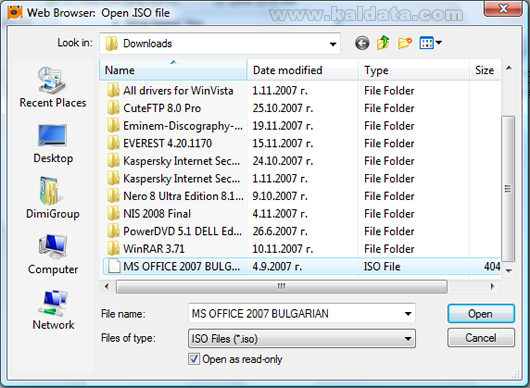The image size is (530, 388).
Task: Select the CuteFTP 8.0 Pro folder icon
Action: click(x=113, y=108)
